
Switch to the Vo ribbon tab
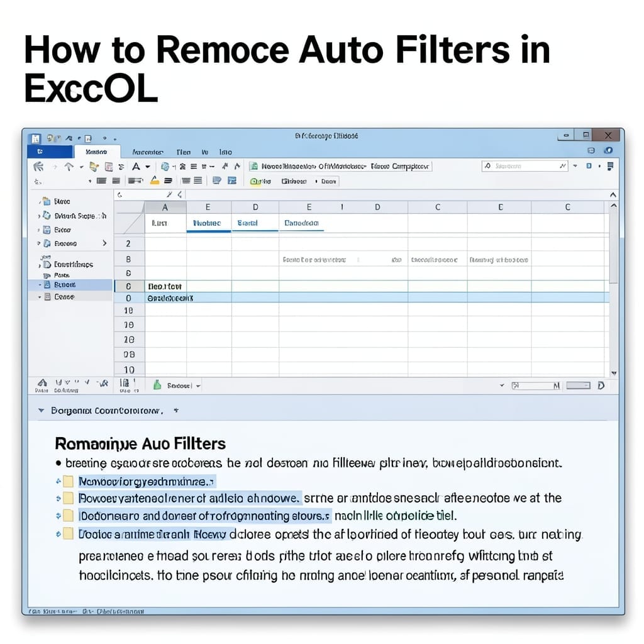click(x=204, y=152)
